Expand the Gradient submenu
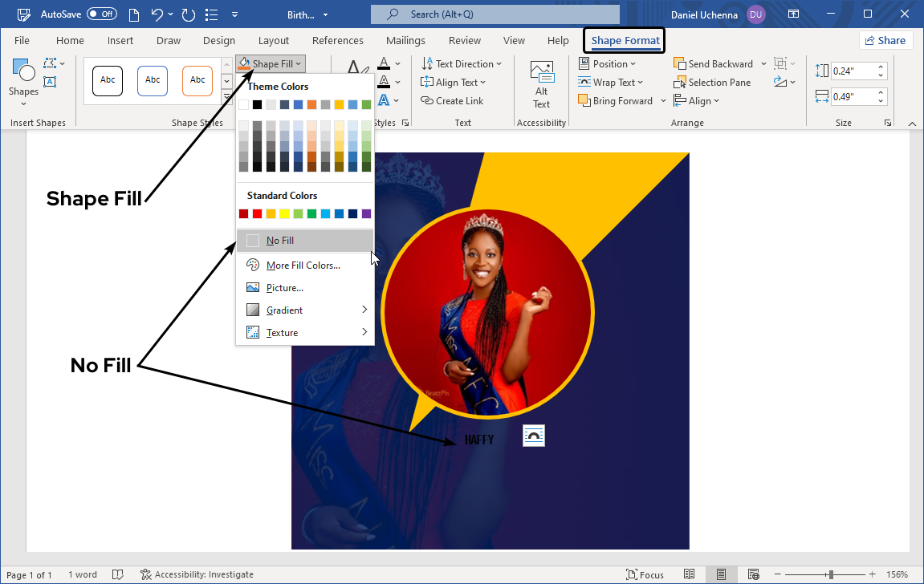This screenshot has width=924, height=584. coord(305,310)
